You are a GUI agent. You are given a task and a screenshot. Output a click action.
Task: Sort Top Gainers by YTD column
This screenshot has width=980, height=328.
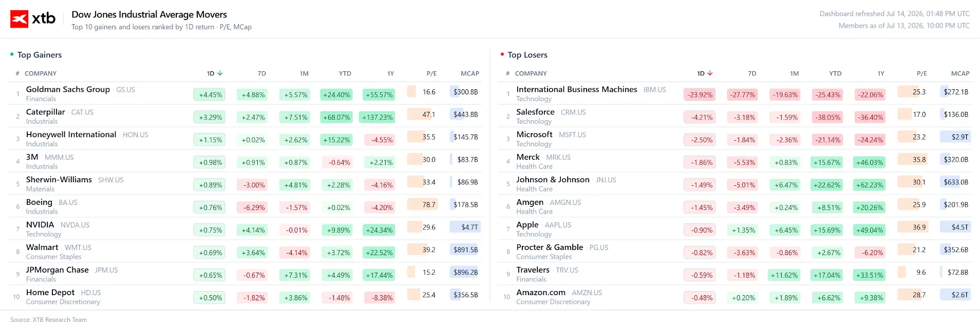345,73
